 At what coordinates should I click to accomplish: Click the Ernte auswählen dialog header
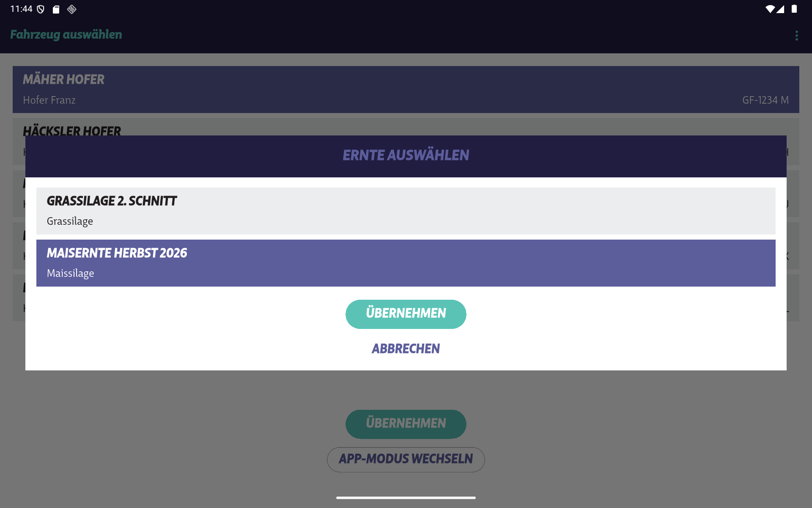pos(406,155)
